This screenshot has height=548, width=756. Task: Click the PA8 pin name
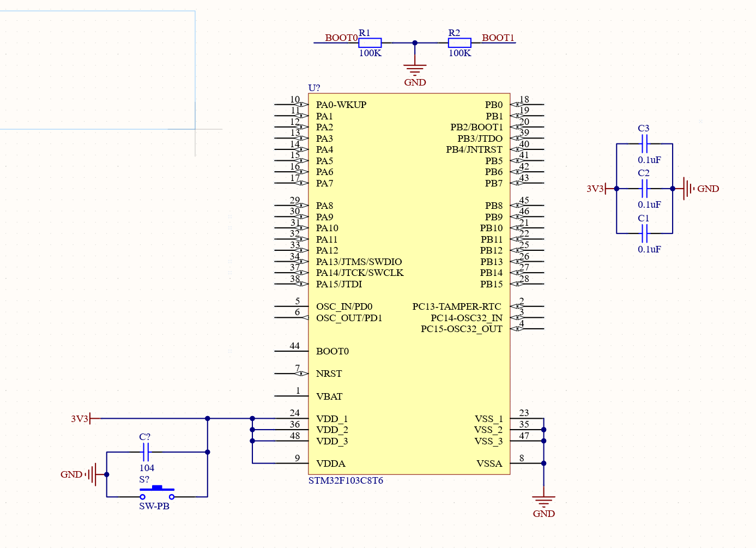[x=324, y=206]
